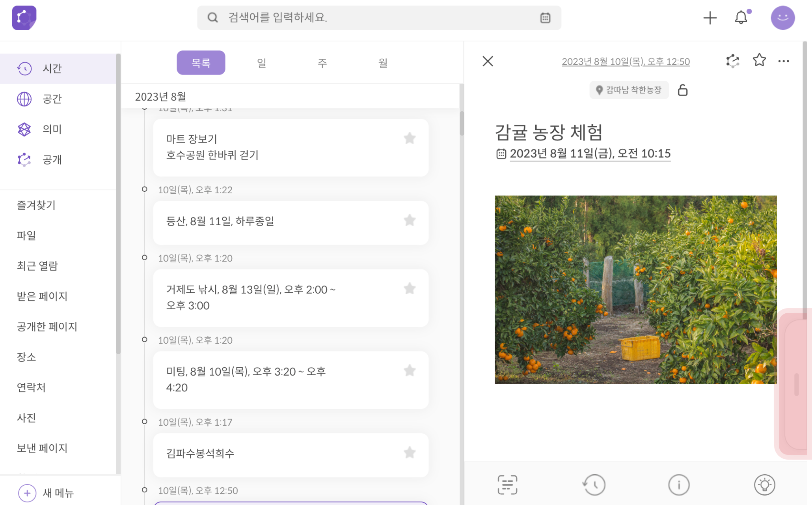Click the share-network icon in detail header
The image size is (812, 505).
click(x=732, y=61)
